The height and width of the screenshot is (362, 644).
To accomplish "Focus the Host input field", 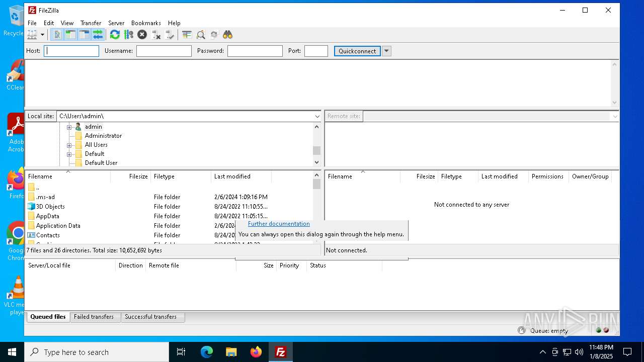I will point(71,51).
